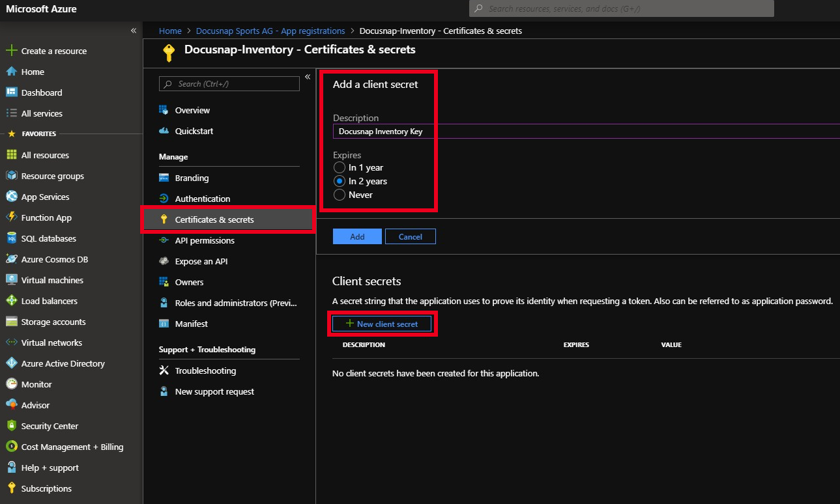Click the Home house icon in sidebar
The height and width of the screenshot is (504, 840).
11,72
